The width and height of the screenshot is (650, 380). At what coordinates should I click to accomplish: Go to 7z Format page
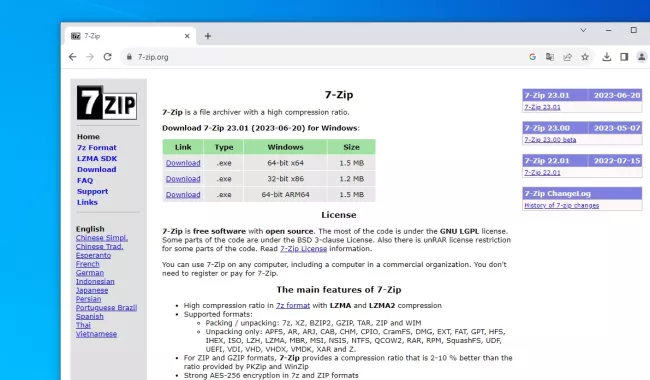pos(97,148)
